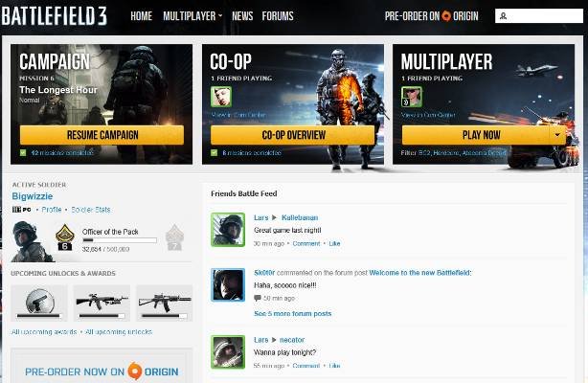Viewport: 588px width, 383px height.
Task: Expand See 5 more forum posts
Action: click(x=293, y=314)
